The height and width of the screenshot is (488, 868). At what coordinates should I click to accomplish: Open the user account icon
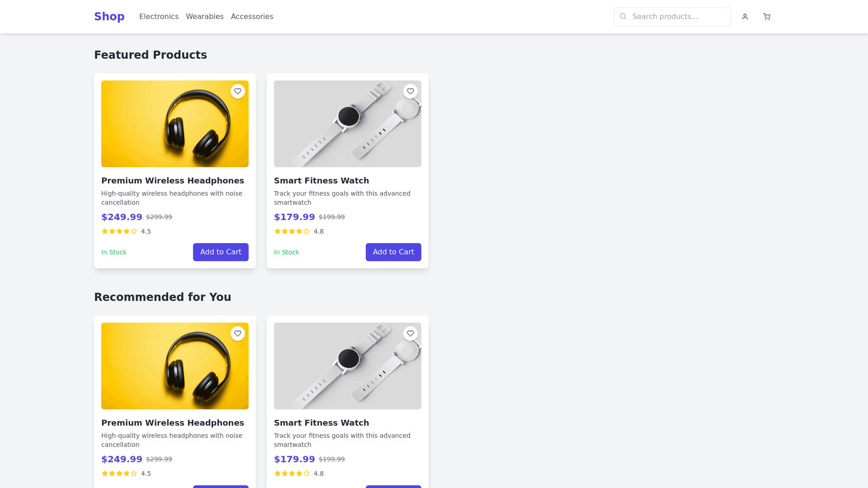[745, 17]
